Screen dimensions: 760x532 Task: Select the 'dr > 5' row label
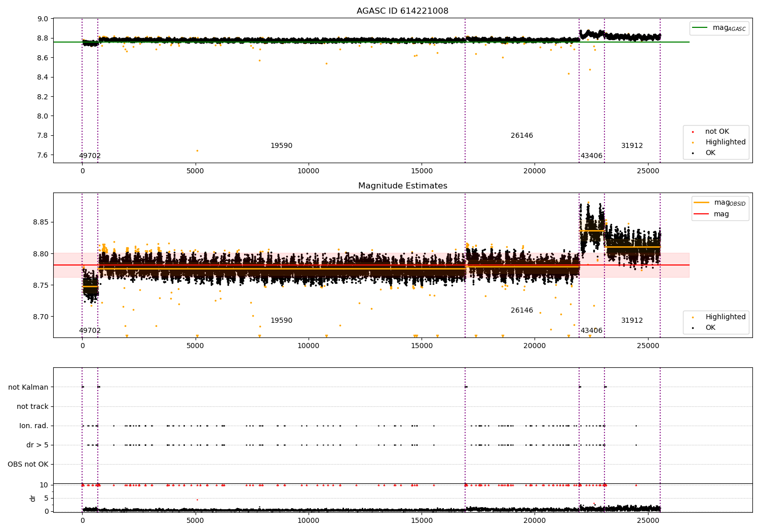tap(37, 445)
